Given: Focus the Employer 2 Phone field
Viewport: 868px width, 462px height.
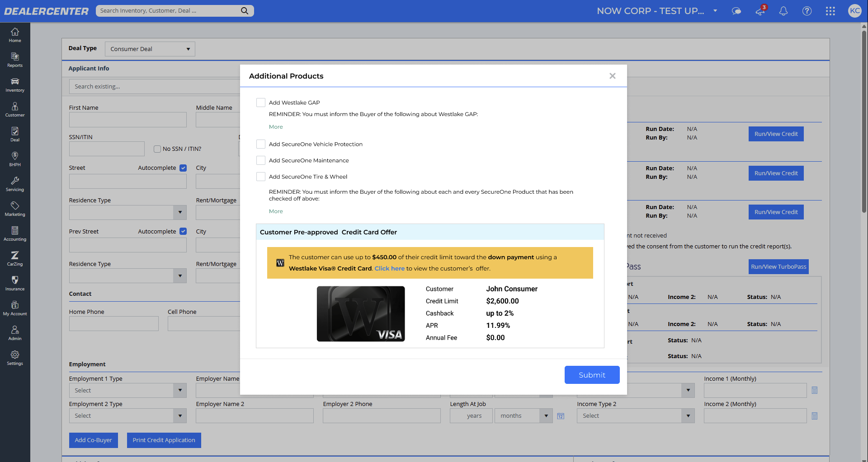Looking at the screenshot, I should point(382,416).
